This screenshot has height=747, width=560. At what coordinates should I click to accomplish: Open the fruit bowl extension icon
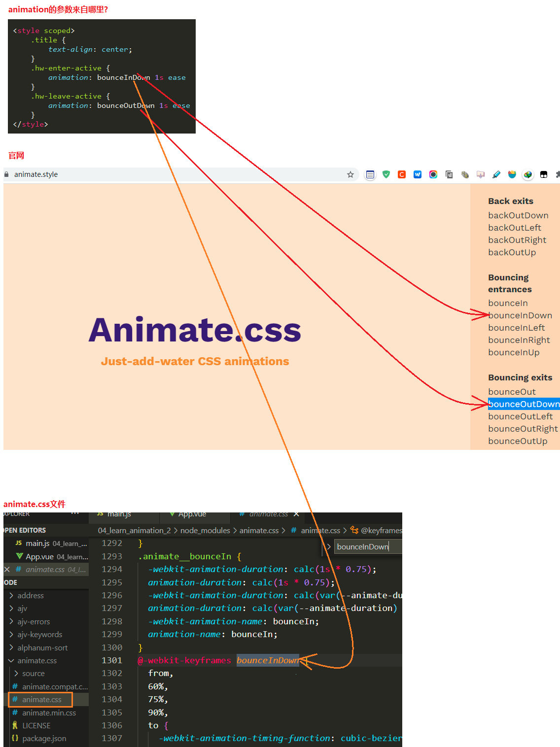tap(512, 174)
